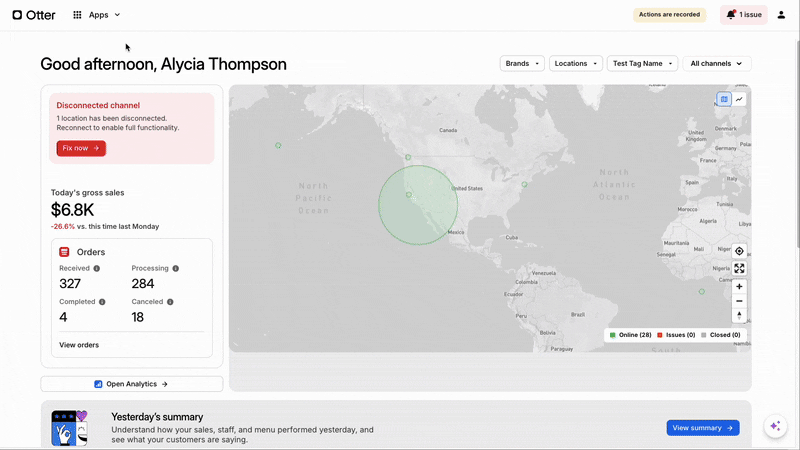Click info icon beside Canceled

coord(170,301)
